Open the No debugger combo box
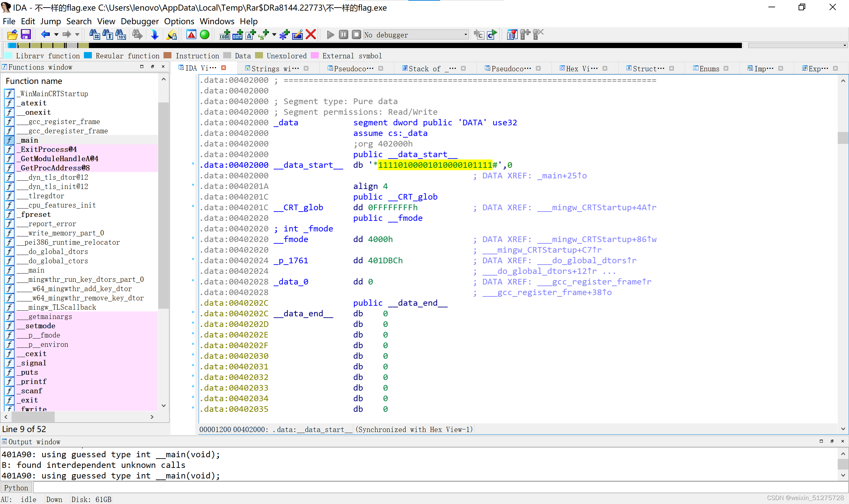The width and height of the screenshot is (849, 504). pyautogui.click(x=416, y=34)
